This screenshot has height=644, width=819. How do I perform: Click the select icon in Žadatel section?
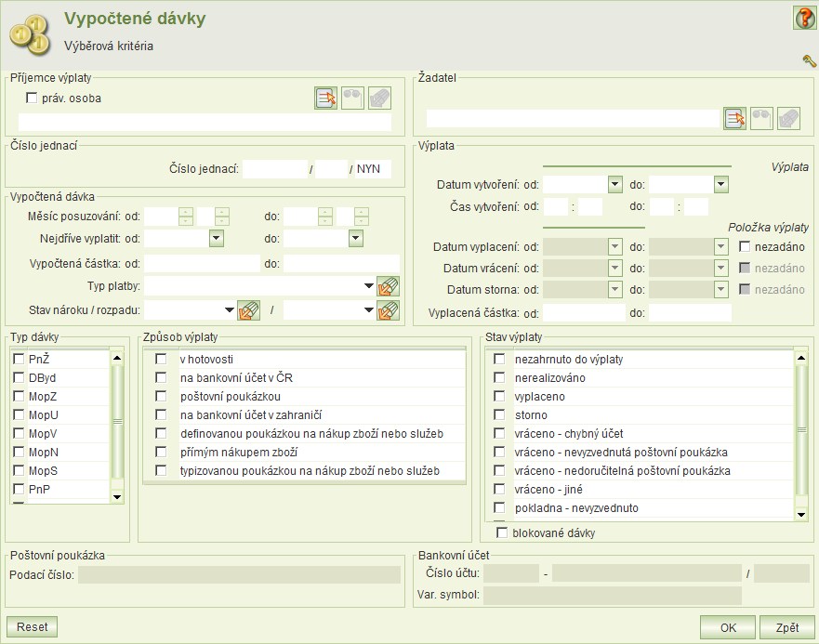(x=735, y=118)
